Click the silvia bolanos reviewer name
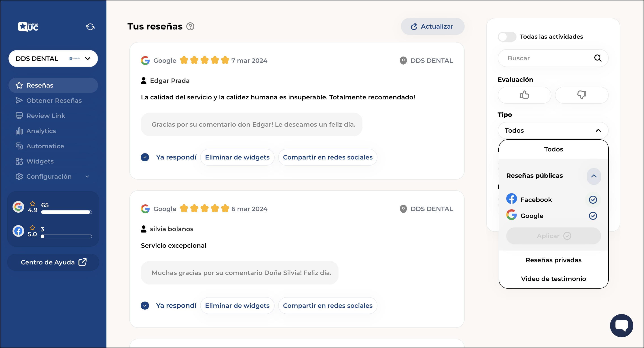The width and height of the screenshot is (644, 348). [172, 229]
